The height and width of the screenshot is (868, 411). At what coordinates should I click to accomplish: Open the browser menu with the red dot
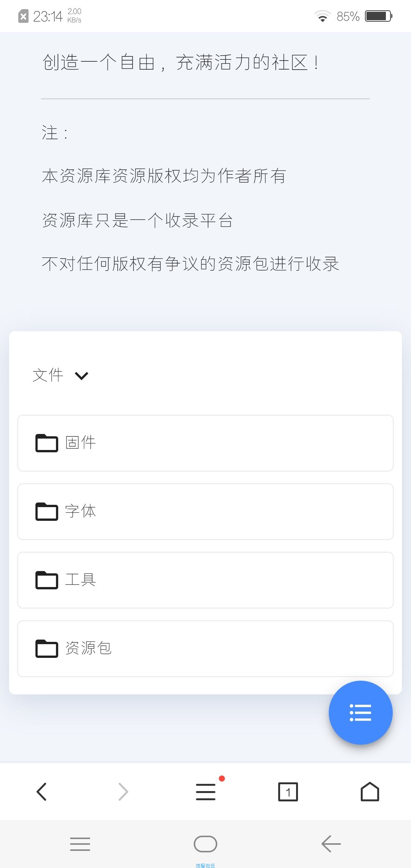coord(206,791)
